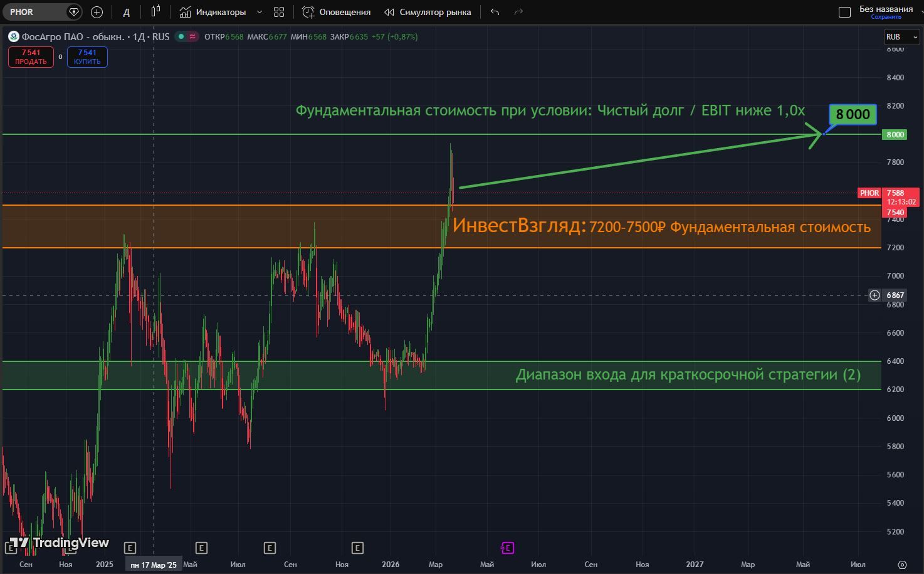Open the Оповещения alerts menu

coord(337,12)
